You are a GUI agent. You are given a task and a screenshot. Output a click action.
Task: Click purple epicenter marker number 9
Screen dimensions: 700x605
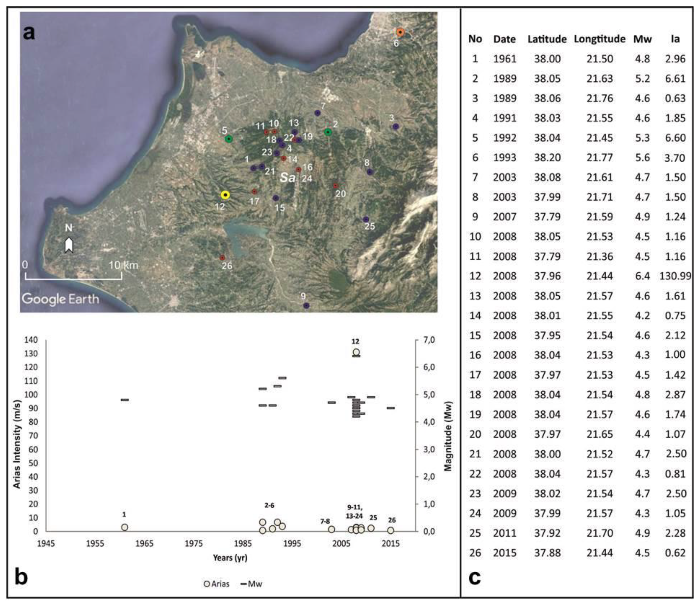pyautogui.click(x=306, y=305)
